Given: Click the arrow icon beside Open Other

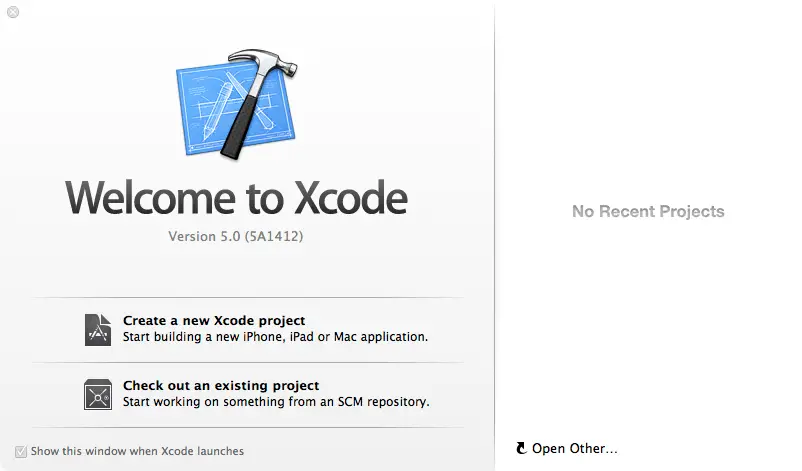Looking at the screenshot, I should pyautogui.click(x=521, y=449).
